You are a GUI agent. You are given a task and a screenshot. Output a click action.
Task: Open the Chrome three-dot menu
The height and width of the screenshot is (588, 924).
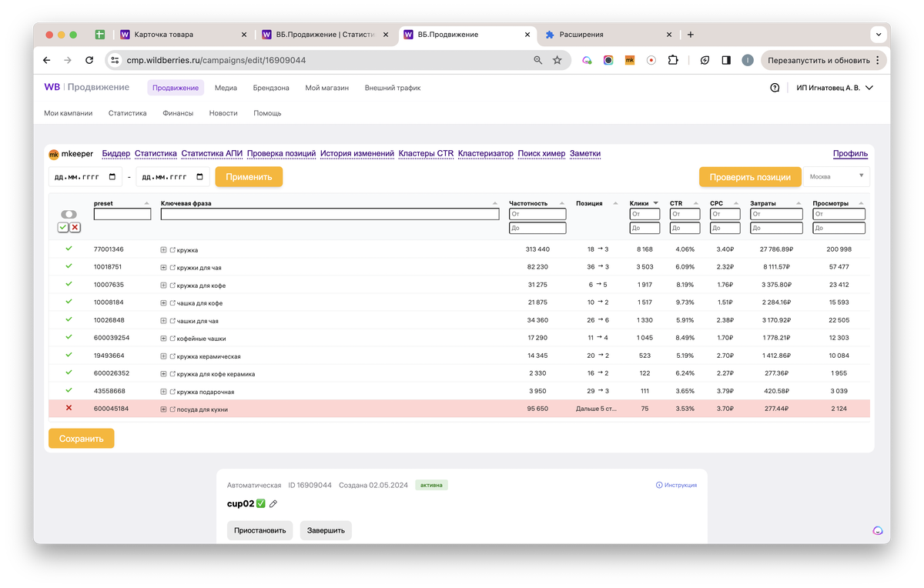(x=878, y=60)
